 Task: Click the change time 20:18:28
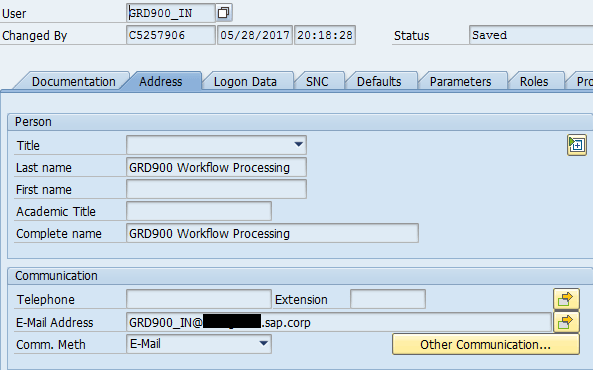point(325,35)
